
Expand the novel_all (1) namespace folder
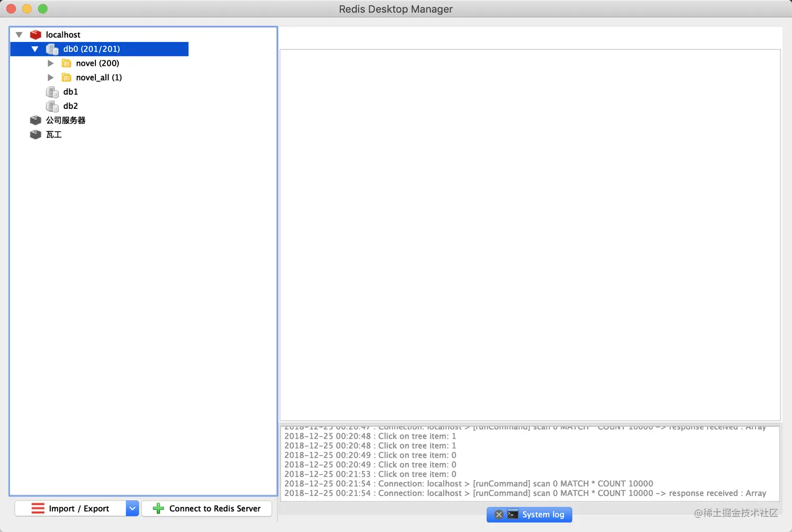point(51,77)
